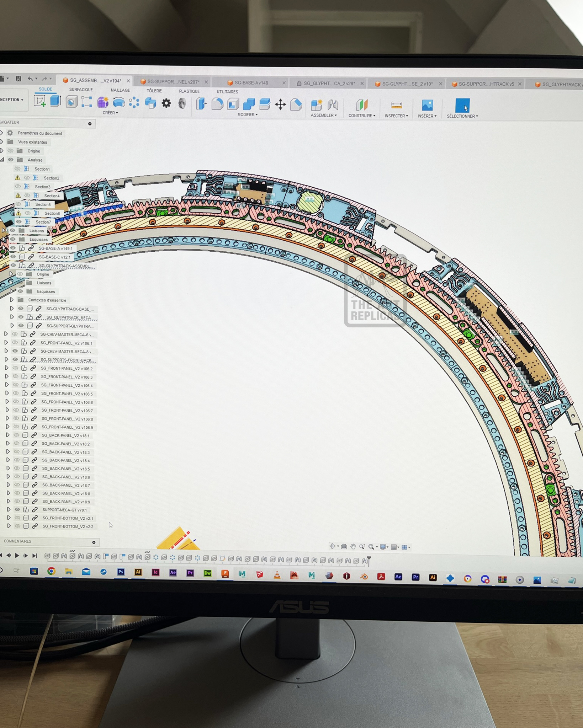The image size is (583, 728).
Task: Open the Modifier dropdown menu
Action: coord(248,114)
